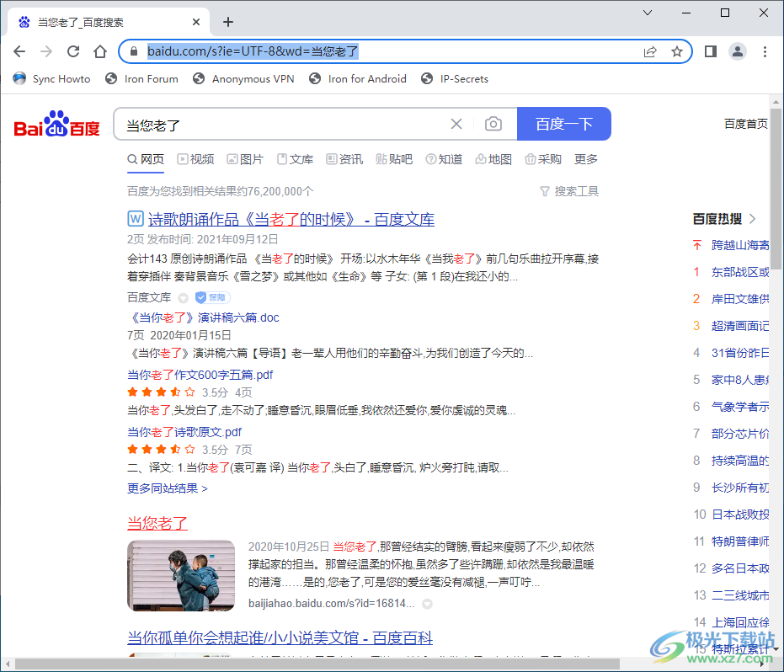Click the 保障 shield badge

tap(212, 297)
